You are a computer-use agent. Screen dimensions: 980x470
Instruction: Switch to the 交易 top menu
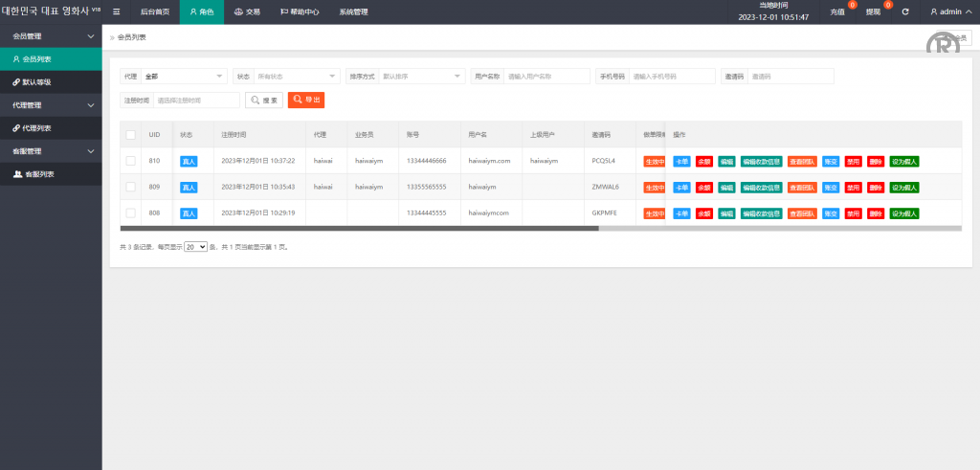pyautogui.click(x=247, y=12)
